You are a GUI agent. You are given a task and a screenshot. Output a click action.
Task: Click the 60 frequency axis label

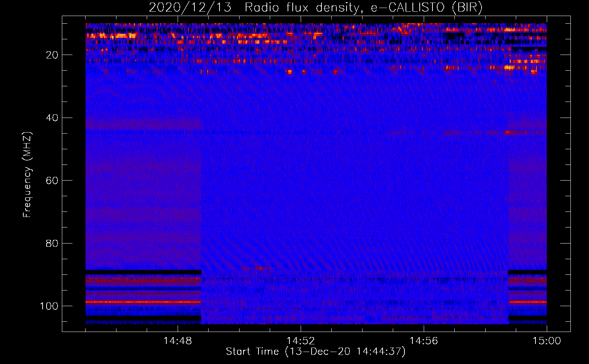pos(52,181)
